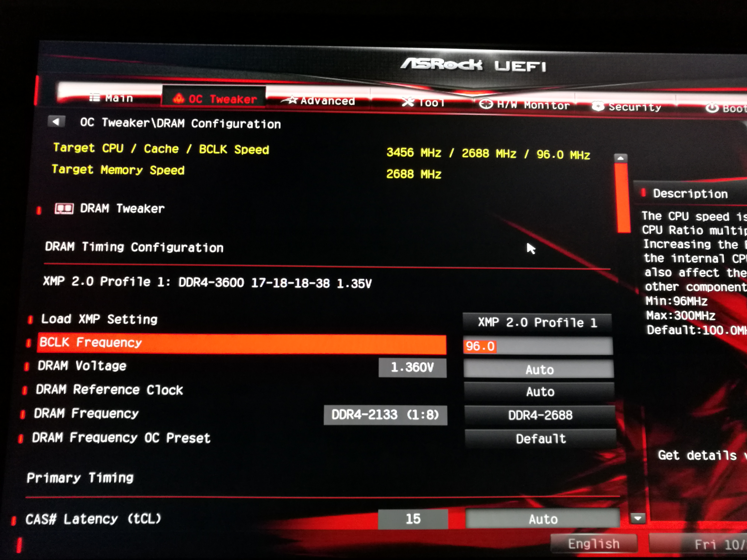Click the Target Memory Speed 2688 MHz value

414,174
